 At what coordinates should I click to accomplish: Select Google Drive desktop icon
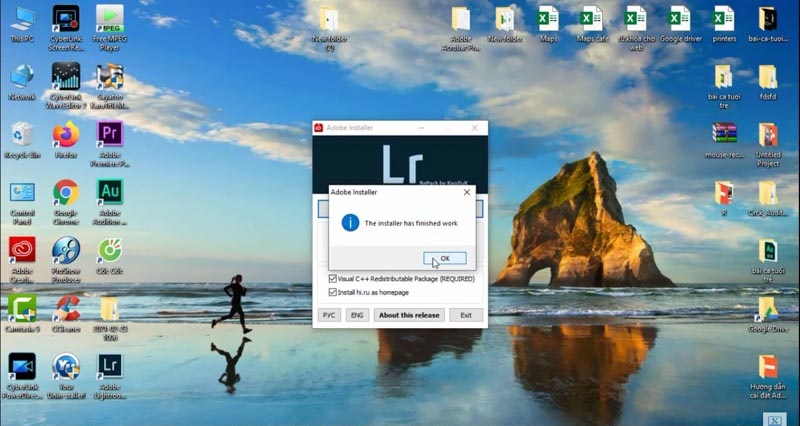[768, 314]
